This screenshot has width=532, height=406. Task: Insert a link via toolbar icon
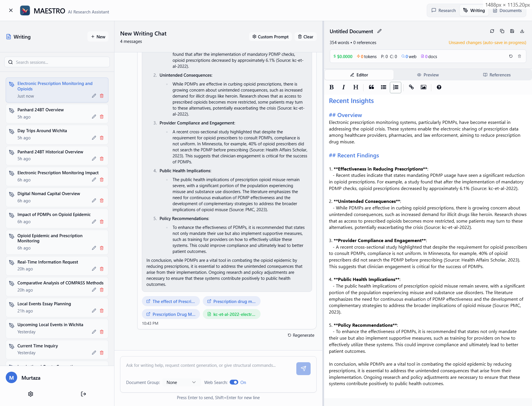[x=411, y=87]
